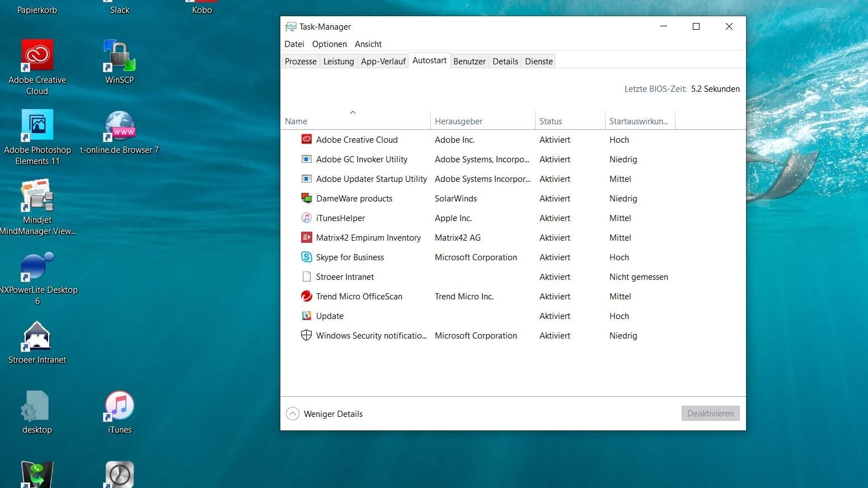Select the clock icon at bottom of desktop
868x488 pixels.
coord(119,474)
